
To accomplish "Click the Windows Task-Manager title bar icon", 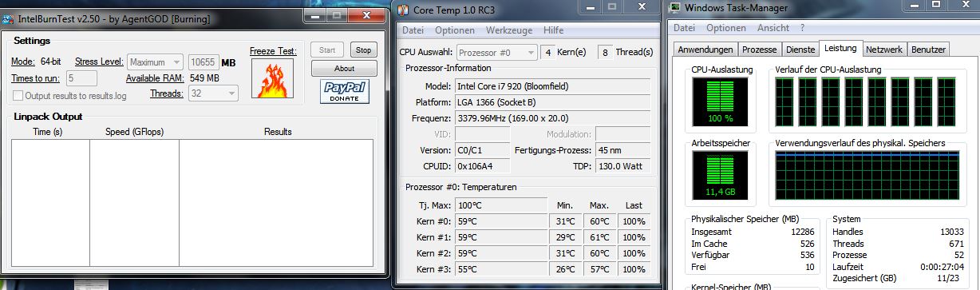I will [675, 8].
